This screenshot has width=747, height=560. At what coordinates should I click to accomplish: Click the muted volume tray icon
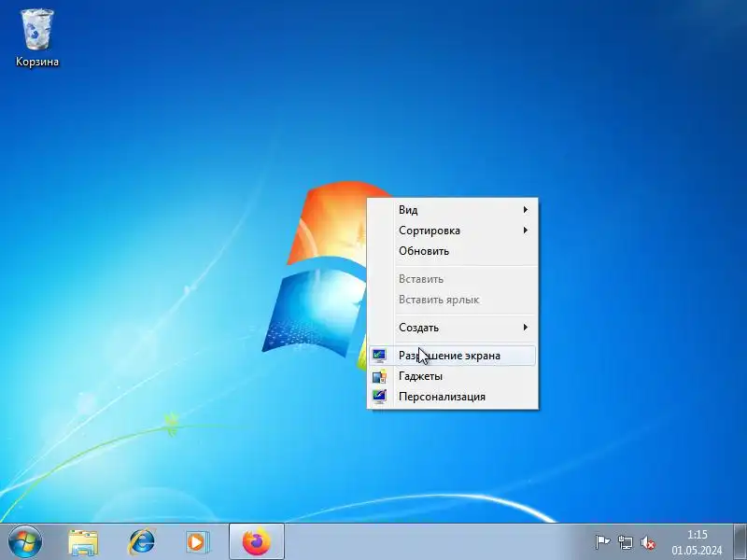(x=648, y=542)
